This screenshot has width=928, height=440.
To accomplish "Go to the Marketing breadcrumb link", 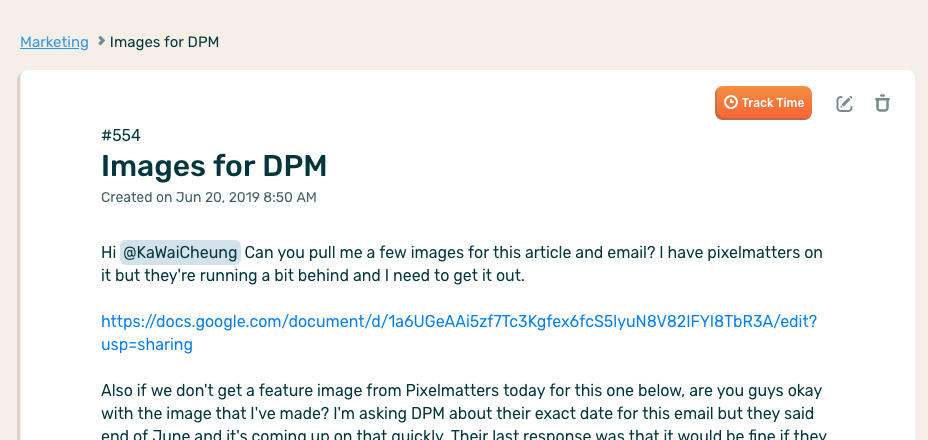I will [54, 42].
